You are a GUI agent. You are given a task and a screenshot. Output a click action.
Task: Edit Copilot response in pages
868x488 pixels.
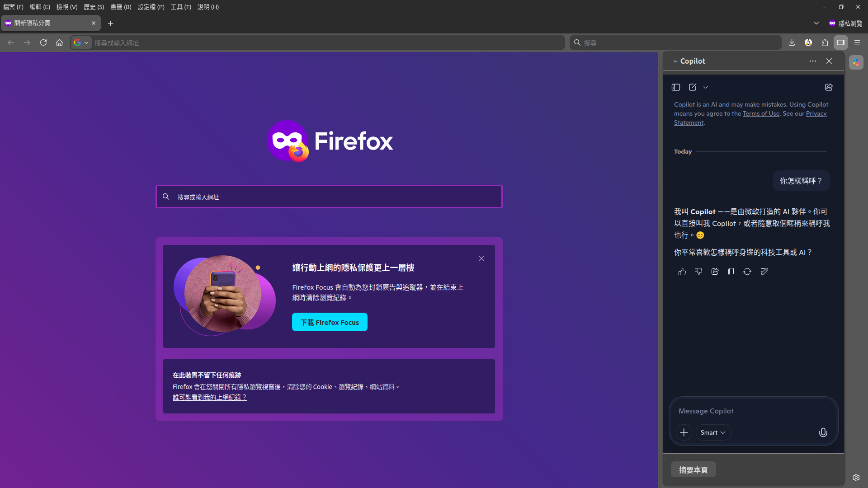click(764, 272)
